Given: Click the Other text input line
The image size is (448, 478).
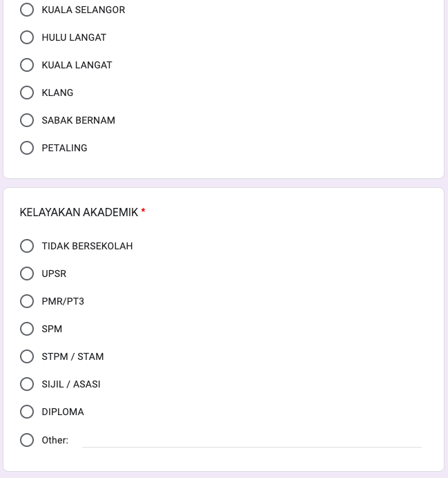Looking at the screenshot, I should (251, 439).
